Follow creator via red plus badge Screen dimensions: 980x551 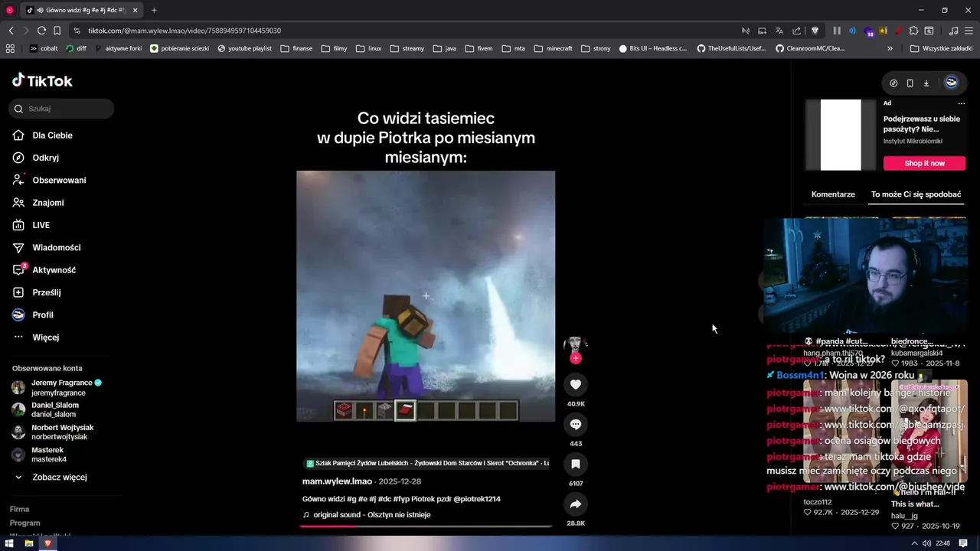576,358
